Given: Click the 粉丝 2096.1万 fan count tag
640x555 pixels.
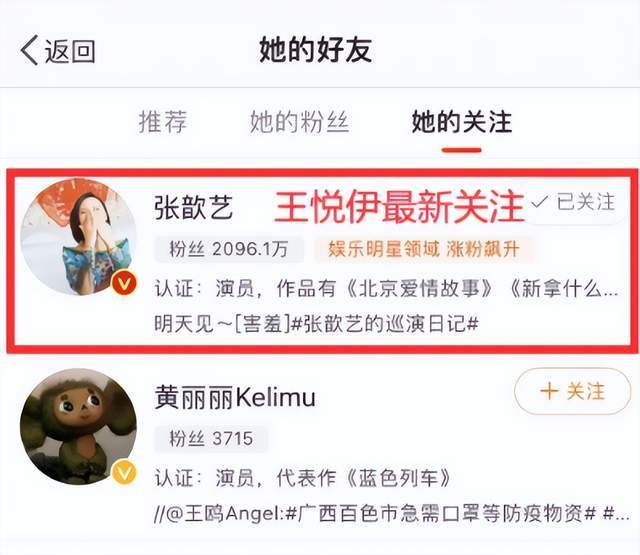Looking at the screenshot, I should (229, 249).
